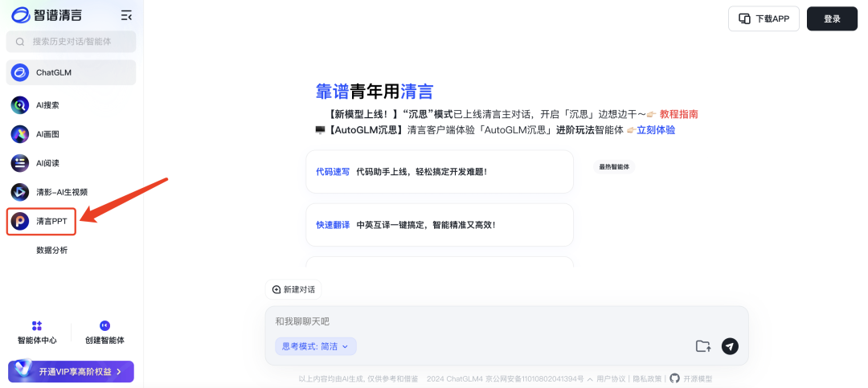Open the ChatGLM entry icon

20,72
